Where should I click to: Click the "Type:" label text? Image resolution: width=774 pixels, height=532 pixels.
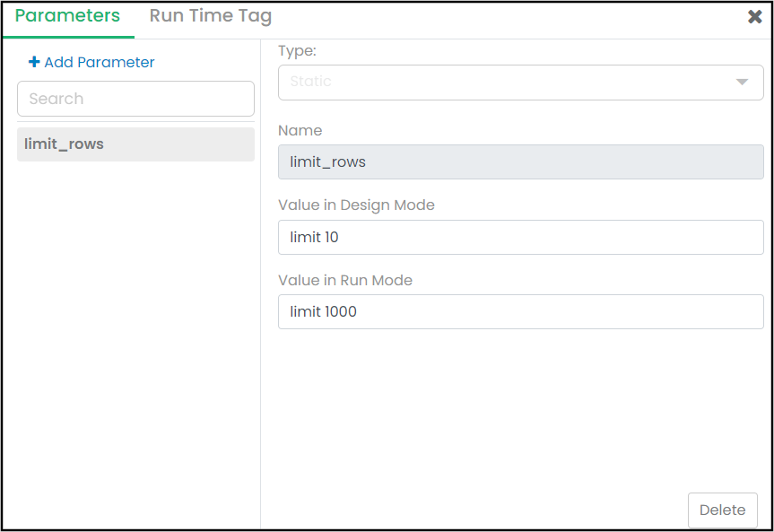tap(297, 51)
